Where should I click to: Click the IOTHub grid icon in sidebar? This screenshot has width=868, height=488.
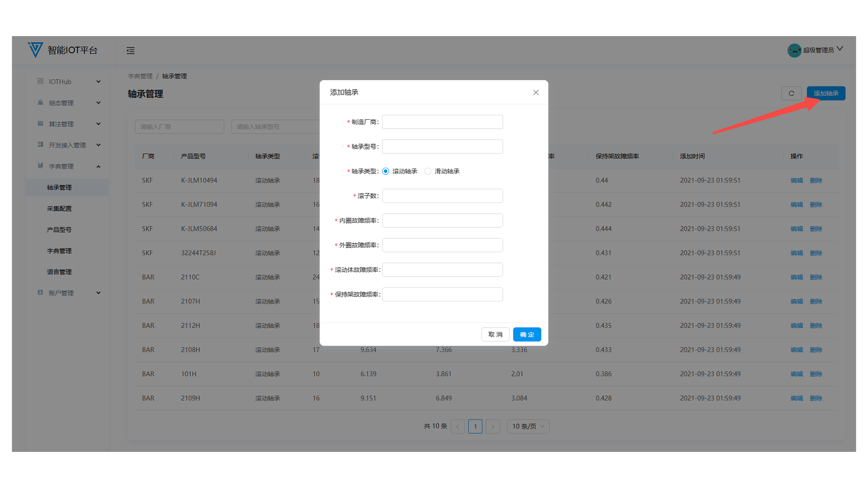(x=40, y=81)
